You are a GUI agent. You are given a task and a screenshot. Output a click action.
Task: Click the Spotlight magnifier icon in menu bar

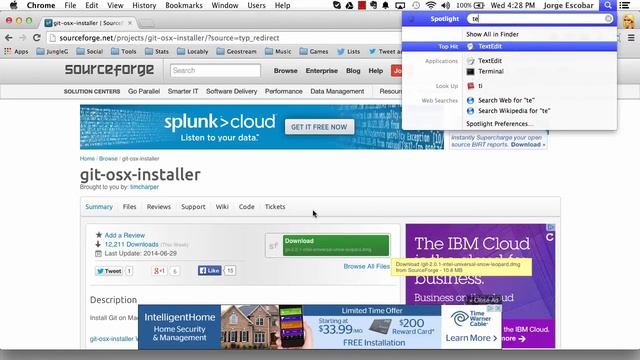click(608, 5)
